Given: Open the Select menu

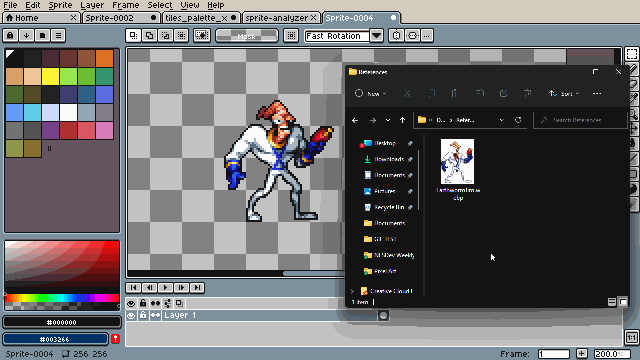Looking at the screenshot, I should pyautogui.click(x=160, y=5).
